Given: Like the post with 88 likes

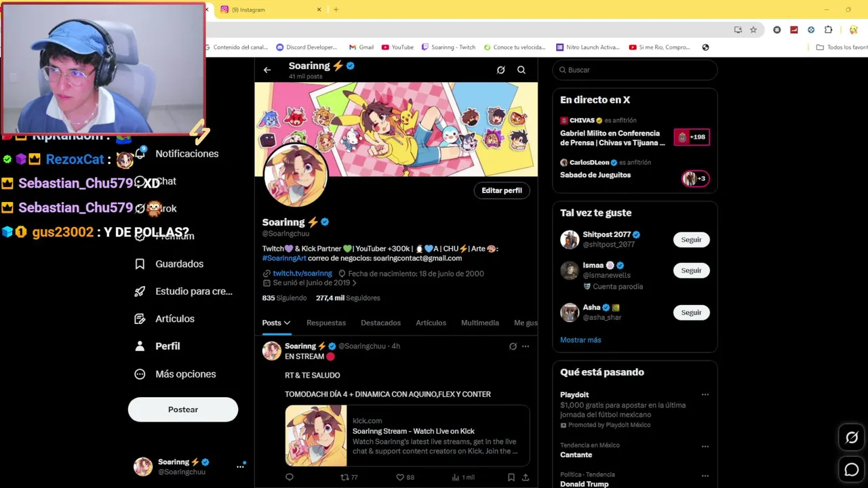Looking at the screenshot, I should click(x=400, y=477).
